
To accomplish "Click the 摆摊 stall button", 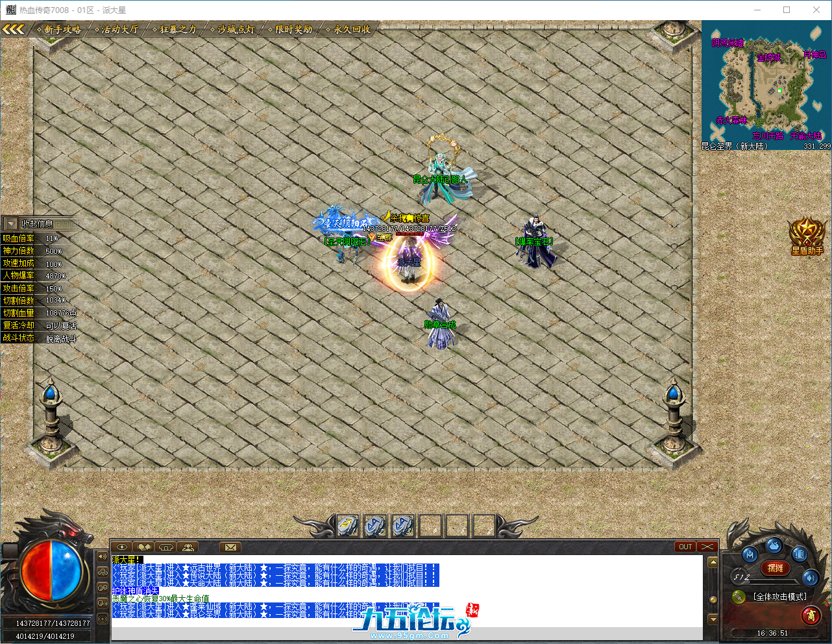I will (x=776, y=568).
